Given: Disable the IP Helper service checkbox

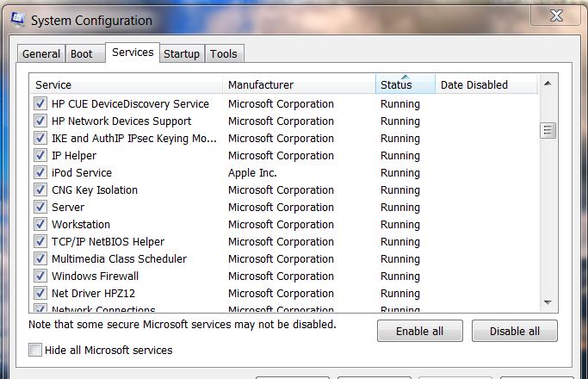Looking at the screenshot, I should click(x=40, y=156).
